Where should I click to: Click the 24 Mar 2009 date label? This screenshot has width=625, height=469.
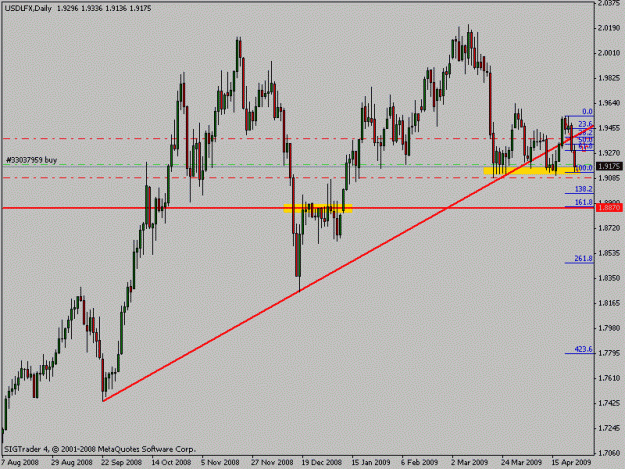coord(521,462)
